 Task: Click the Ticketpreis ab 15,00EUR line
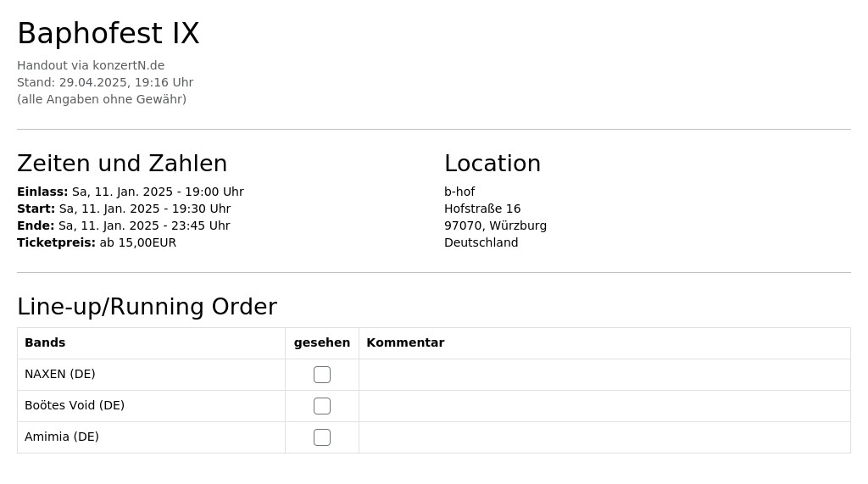(x=97, y=242)
